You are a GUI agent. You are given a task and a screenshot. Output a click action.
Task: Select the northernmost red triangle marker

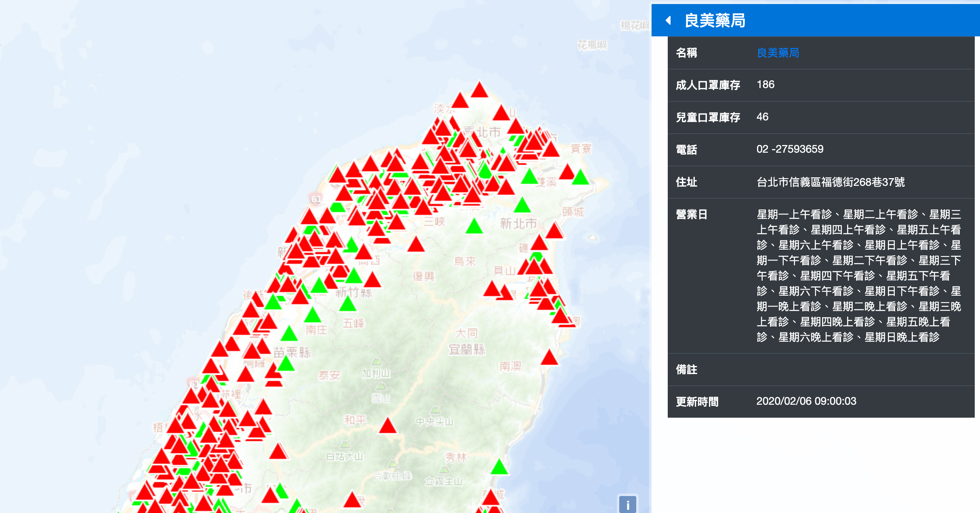click(479, 91)
